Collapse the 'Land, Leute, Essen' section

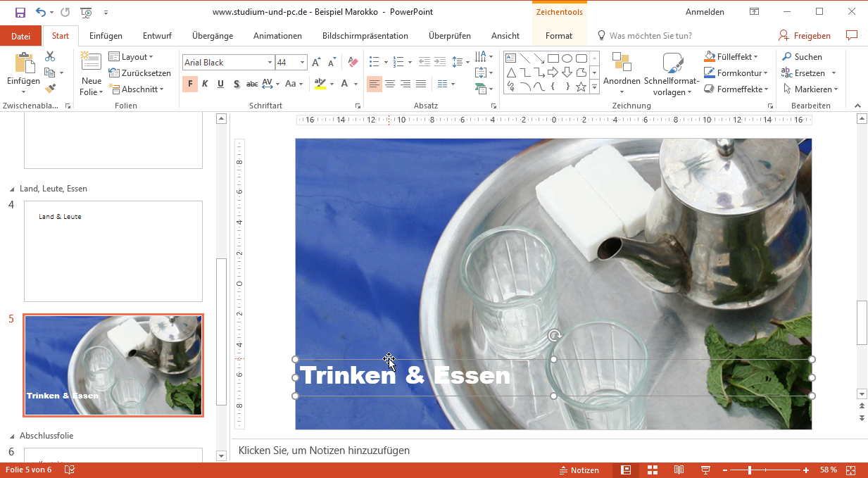click(11, 189)
